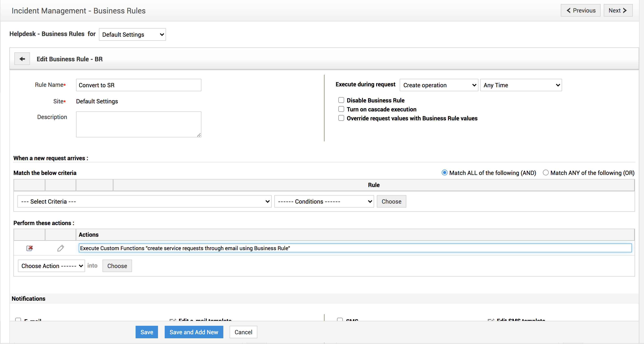Open Select Criteria dropdown

coord(145,202)
